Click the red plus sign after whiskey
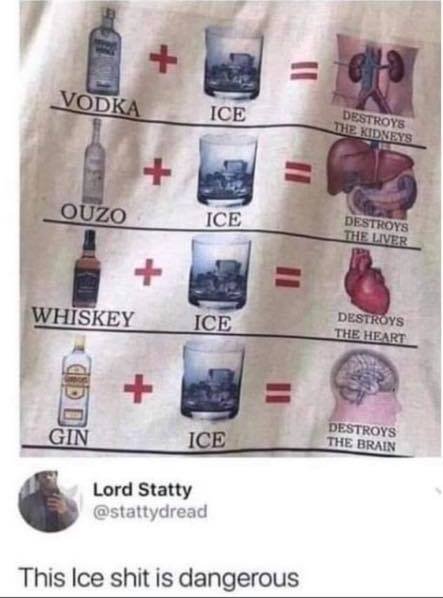 tap(149, 272)
